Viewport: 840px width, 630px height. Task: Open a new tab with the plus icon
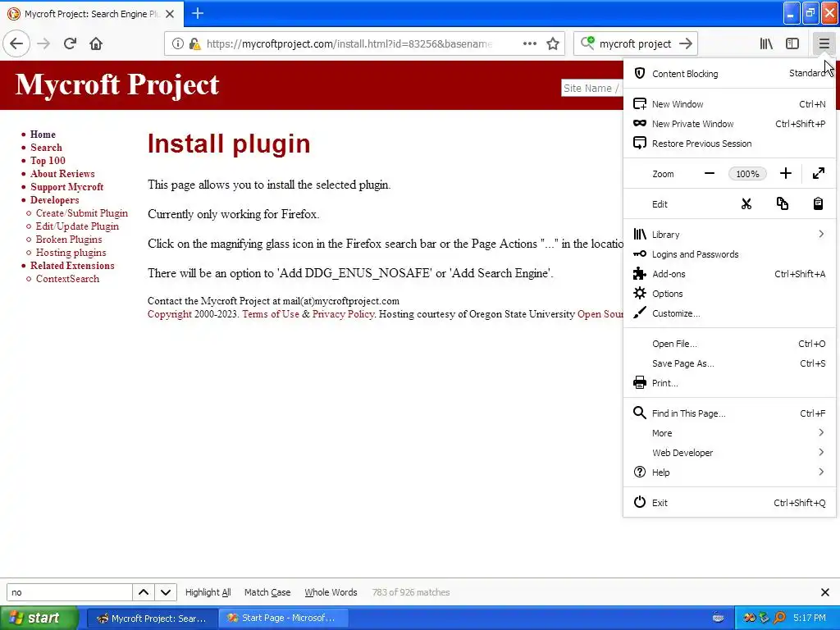(198, 13)
